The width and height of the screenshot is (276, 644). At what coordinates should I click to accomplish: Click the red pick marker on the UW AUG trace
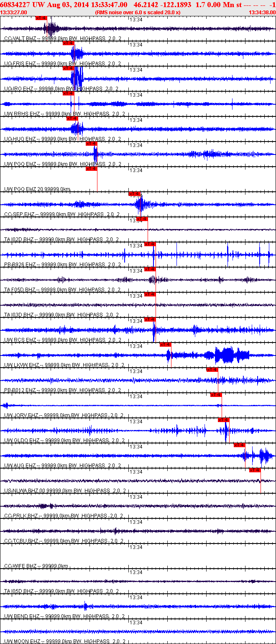point(239,445)
